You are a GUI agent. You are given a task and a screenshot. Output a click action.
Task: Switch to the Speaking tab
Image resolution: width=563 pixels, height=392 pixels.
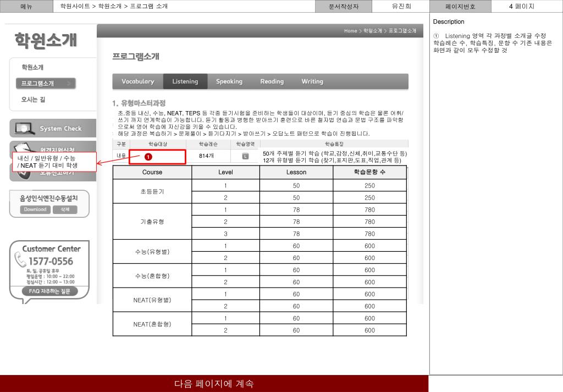point(229,81)
